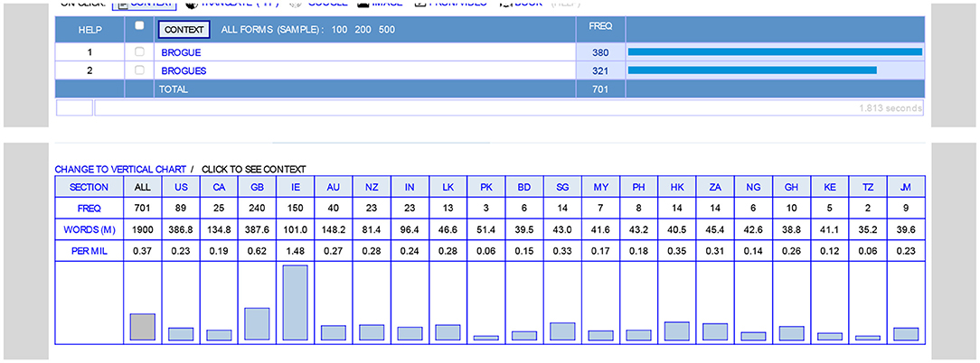This screenshot has width=980, height=363.
Task: Click the chart bar under ZA
Action: click(714, 331)
